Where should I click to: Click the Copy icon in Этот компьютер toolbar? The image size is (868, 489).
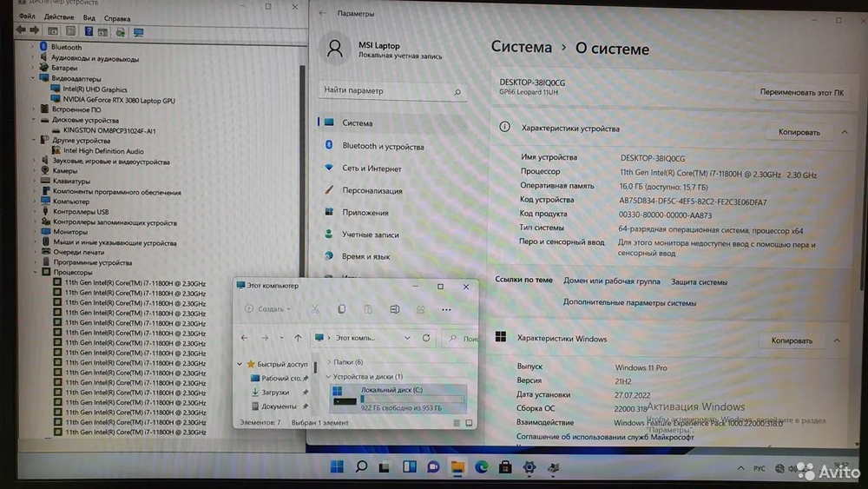341,309
